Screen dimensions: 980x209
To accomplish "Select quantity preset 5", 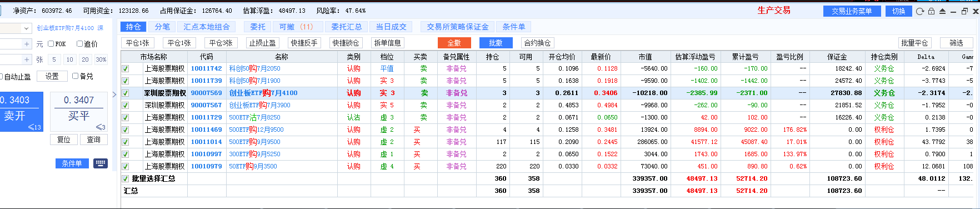I will tap(54, 59).
